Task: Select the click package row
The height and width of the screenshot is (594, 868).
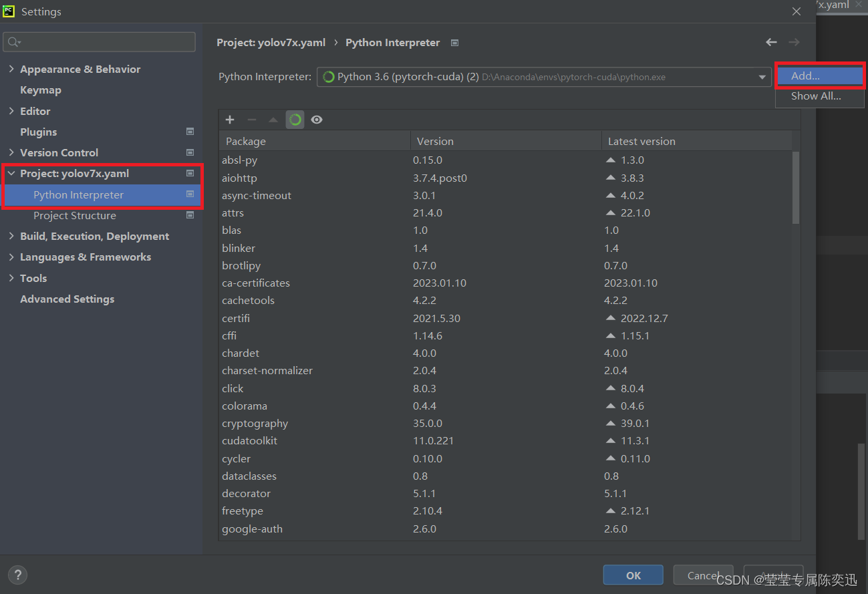Action: coord(506,388)
